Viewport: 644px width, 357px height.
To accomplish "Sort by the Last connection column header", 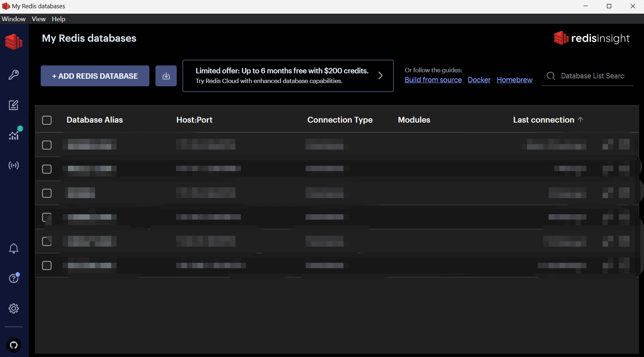I will point(544,120).
